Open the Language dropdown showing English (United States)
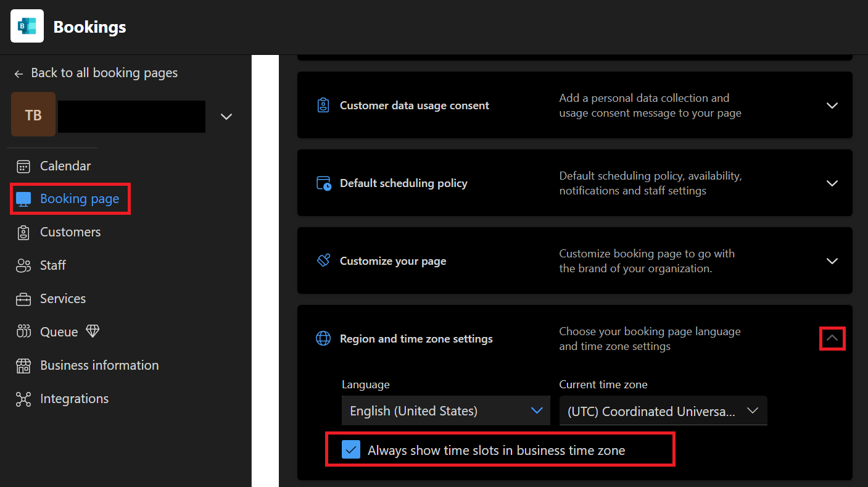868x487 pixels. click(445, 410)
